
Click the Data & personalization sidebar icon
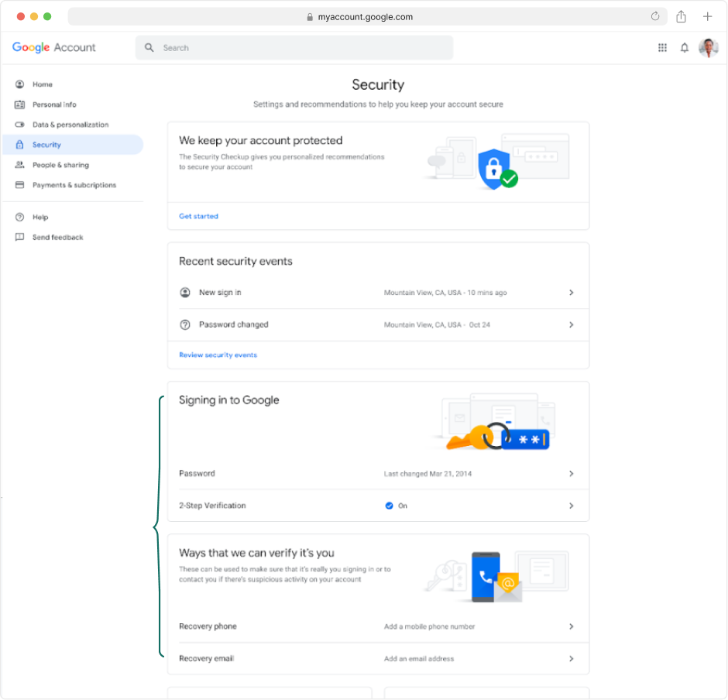pyautogui.click(x=19, y=124)
